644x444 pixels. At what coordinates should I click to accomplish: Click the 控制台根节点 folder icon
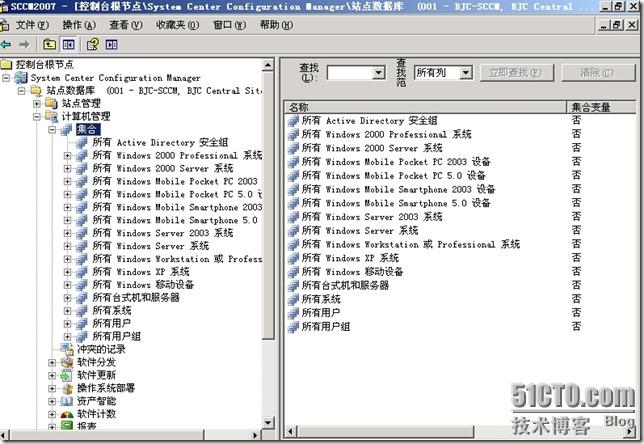click(6, 64)
